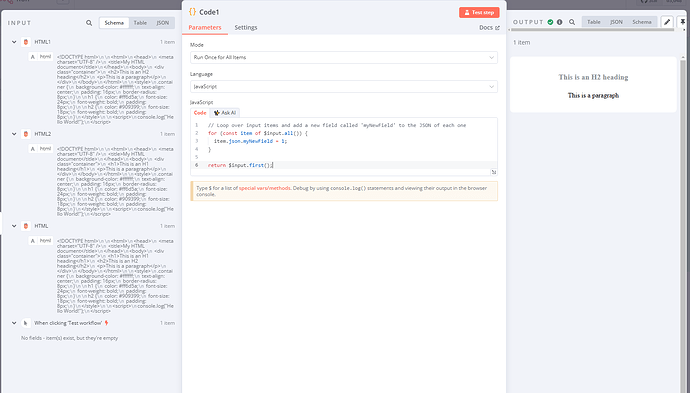Collapse the HTML1 input section
This screenshot has width=690, height=393.
14,42
